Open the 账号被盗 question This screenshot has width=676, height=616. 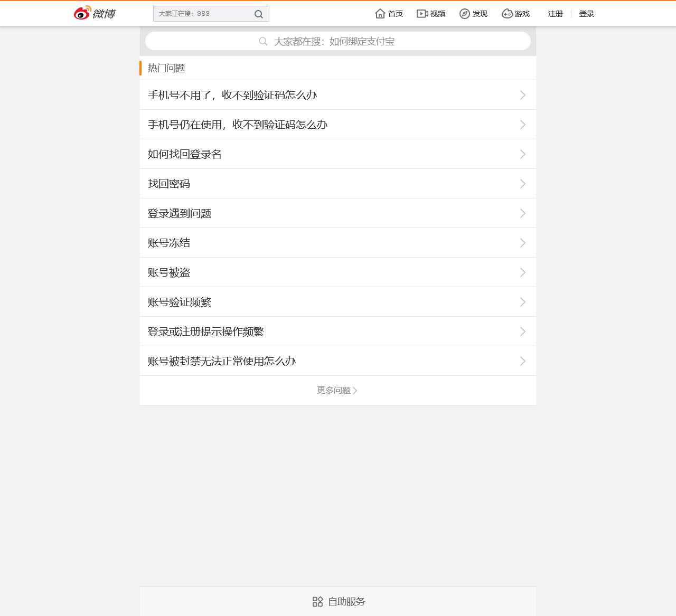point(338,272)
